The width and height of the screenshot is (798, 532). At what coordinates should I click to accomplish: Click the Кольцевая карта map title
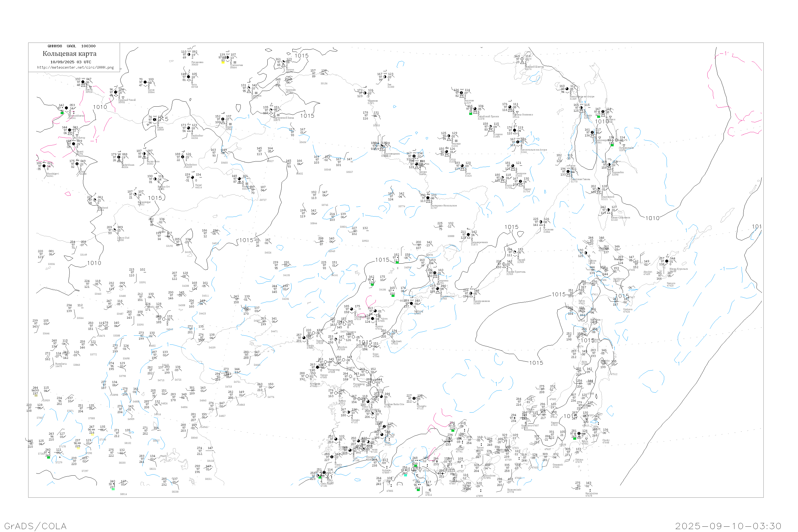[x=69, y=54]
